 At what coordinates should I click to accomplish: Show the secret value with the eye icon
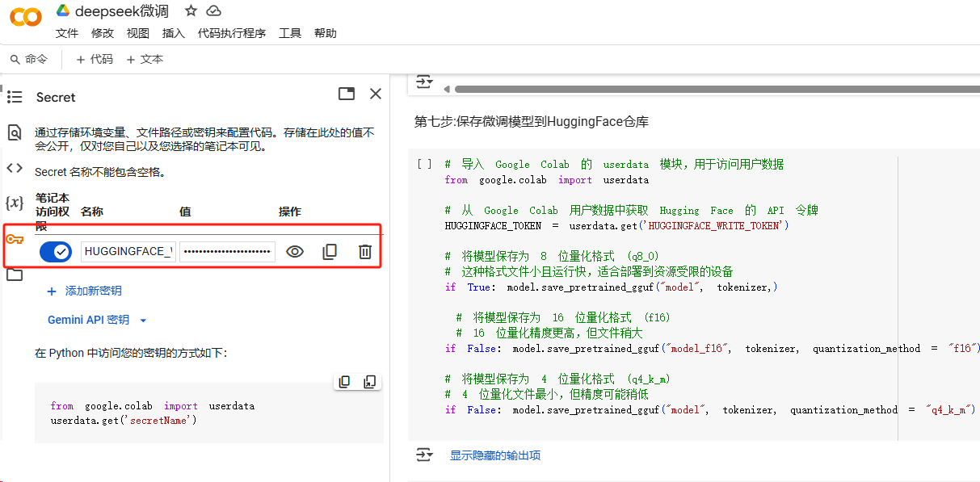(295, 252)
